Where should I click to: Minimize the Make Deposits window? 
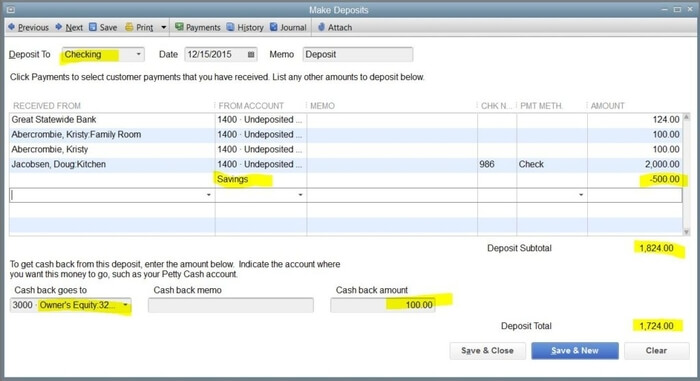pyautogui.click(x=665, y=9)
